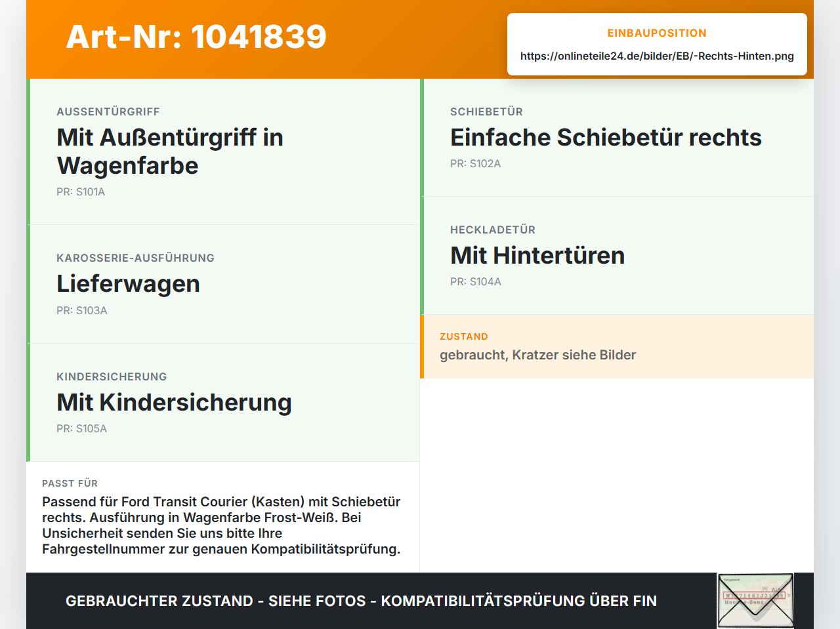Screen dimensions: 840x629
Task: Select the Außentürgriff in Wagenfarbe card
Action: point(223,152)
